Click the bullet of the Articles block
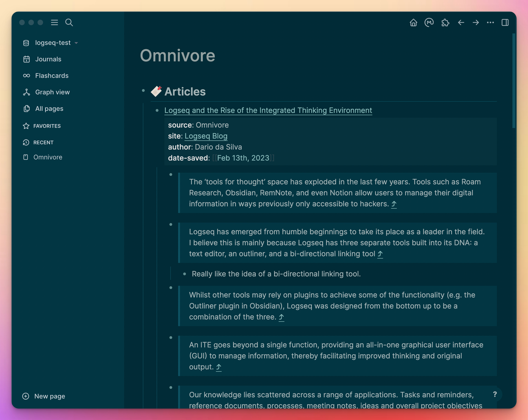528x420 pixels. click(143, 91)
